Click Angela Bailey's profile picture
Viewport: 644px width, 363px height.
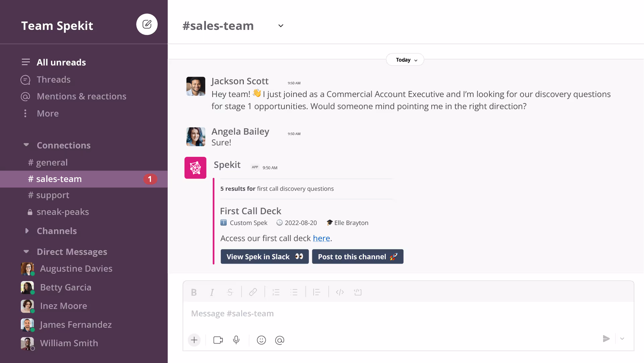(196, 137)
